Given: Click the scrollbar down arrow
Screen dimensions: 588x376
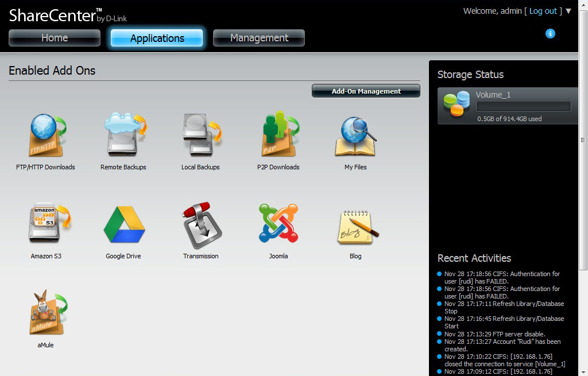Looking at the screenshot, I should [583, 372].
